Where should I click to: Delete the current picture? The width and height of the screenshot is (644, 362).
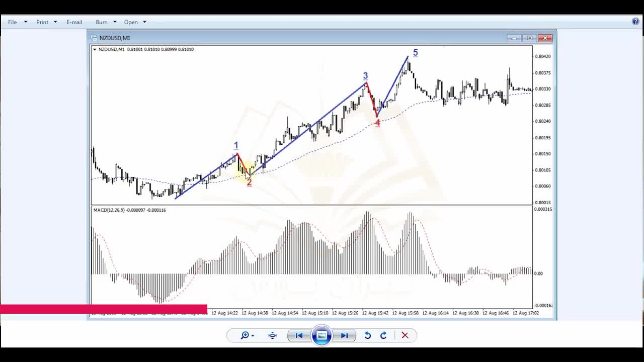click(x=405, y=335)
